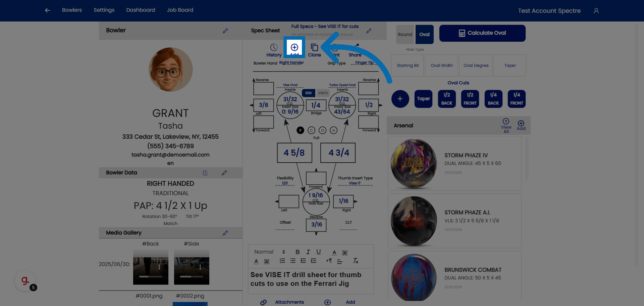Image resolution: width=644 pixels, height=306 pixels.
Task: Select Oval hole type
Action: [424, 34]
